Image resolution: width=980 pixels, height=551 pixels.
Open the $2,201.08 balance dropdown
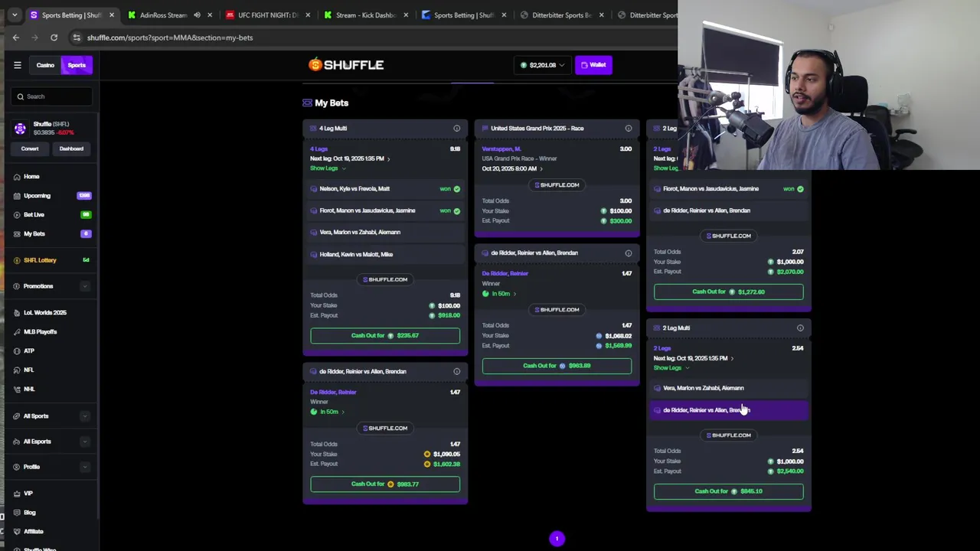[542, 65]
